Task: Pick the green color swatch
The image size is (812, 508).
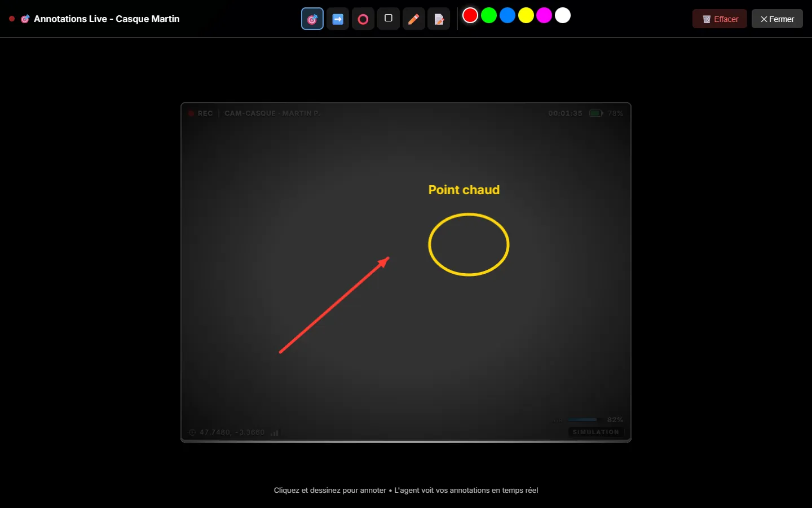Action: [x=489, y=16]
